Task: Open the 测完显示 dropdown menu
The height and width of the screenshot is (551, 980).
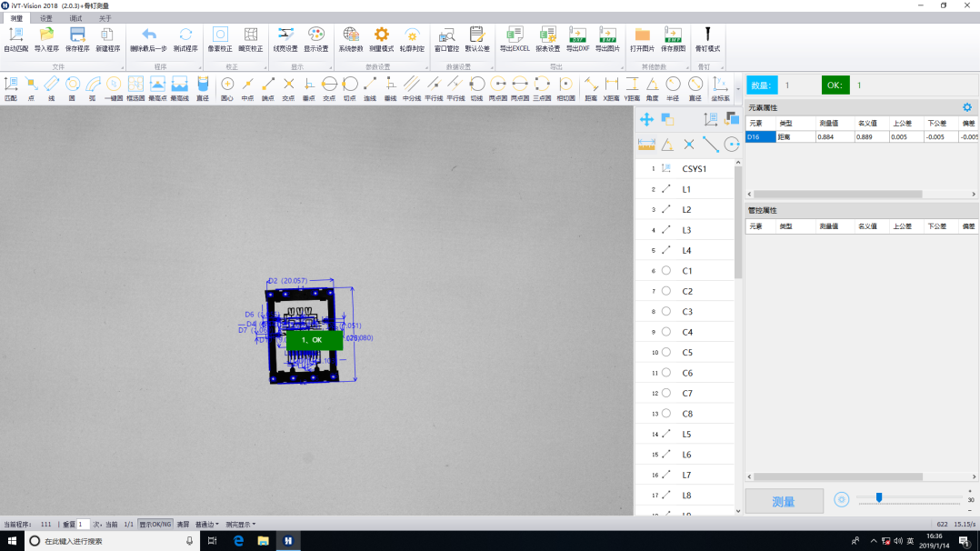Action: point(240,525)
